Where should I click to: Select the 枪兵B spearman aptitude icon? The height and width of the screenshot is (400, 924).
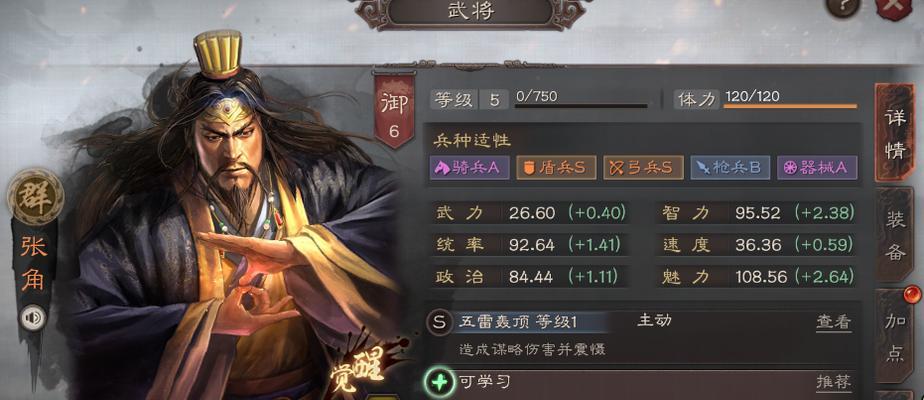(x=730, y=168)
